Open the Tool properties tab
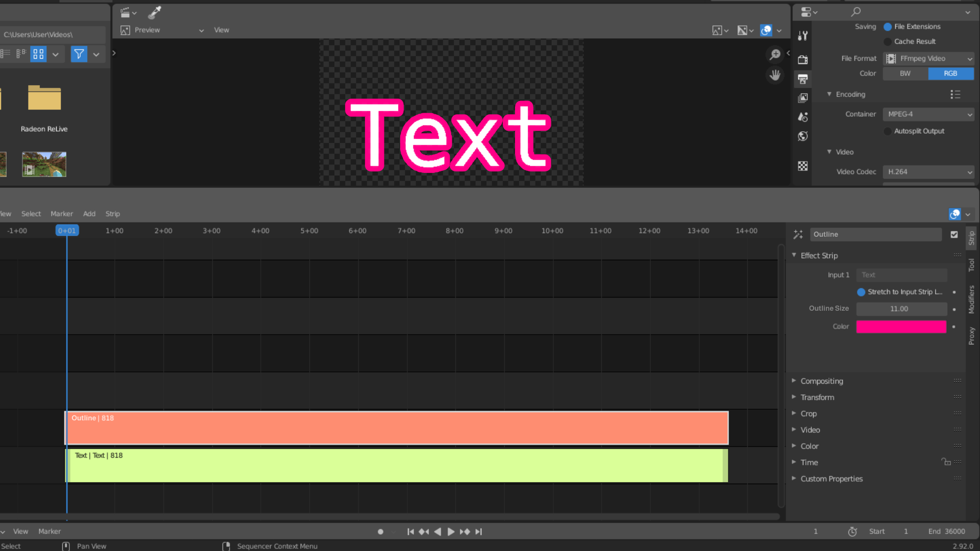Screen dimensions: 980x551 803,36
